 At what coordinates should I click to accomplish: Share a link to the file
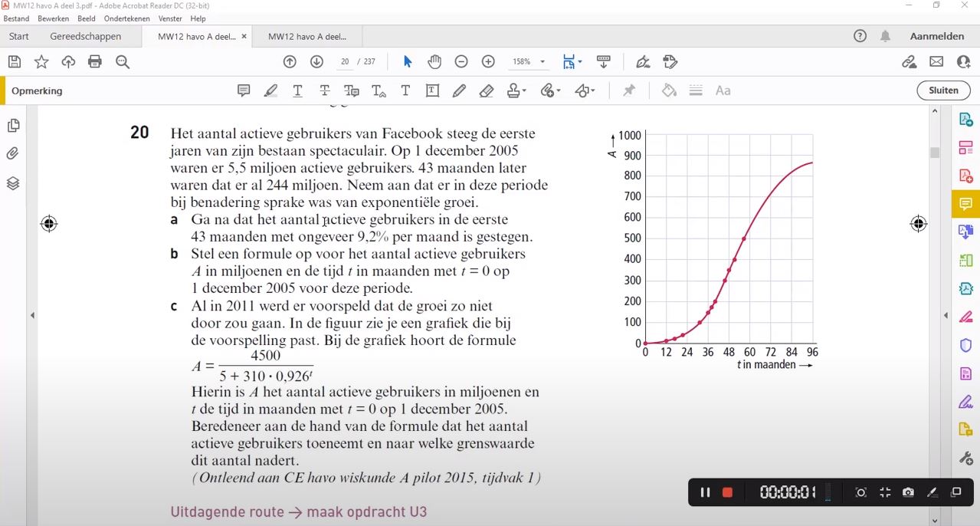[909, 62]
